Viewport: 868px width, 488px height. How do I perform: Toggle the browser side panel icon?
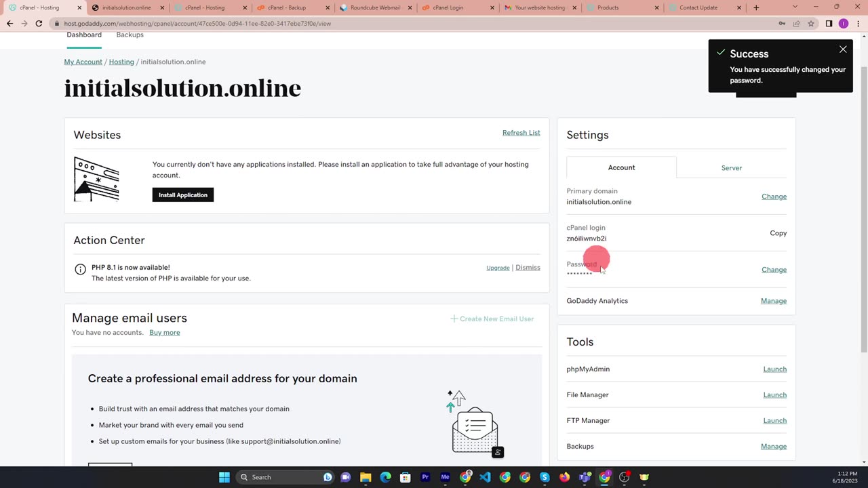[x=829, y=24]
